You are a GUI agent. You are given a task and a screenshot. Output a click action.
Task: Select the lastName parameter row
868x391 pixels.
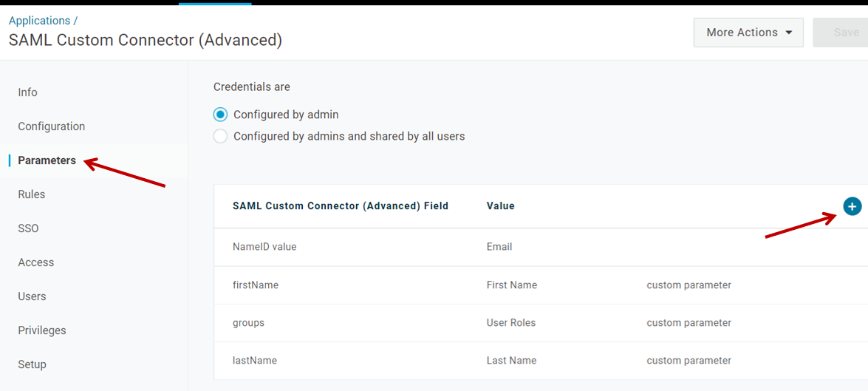255,361
